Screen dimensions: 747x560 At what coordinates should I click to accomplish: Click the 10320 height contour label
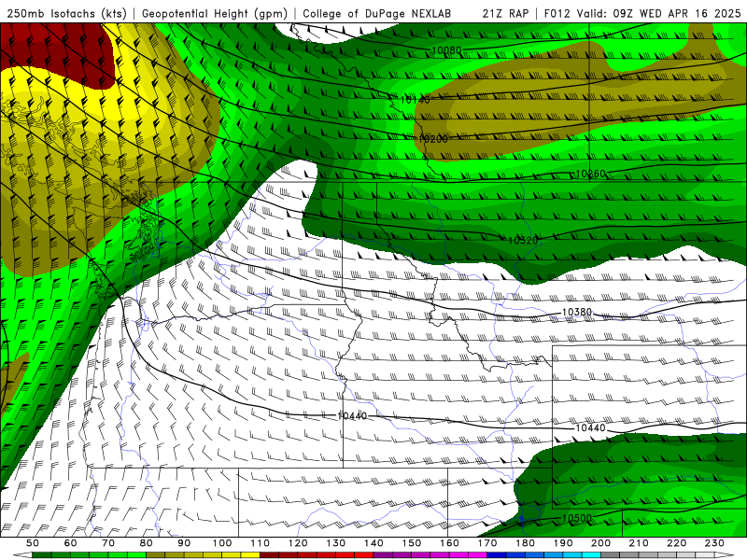[x=523, y=241]
